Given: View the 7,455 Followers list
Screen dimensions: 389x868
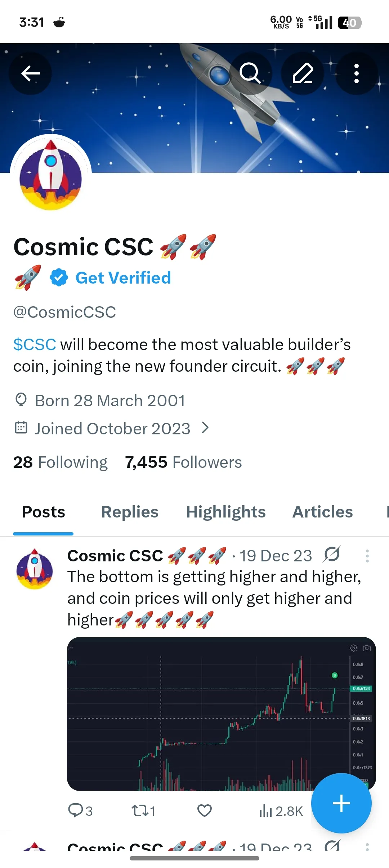Looking at the screenshot, I should click(x=183, y=462).
